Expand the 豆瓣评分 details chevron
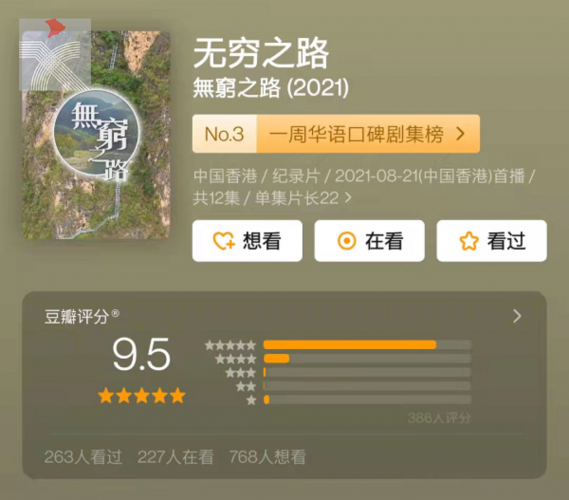 (517, 316)
